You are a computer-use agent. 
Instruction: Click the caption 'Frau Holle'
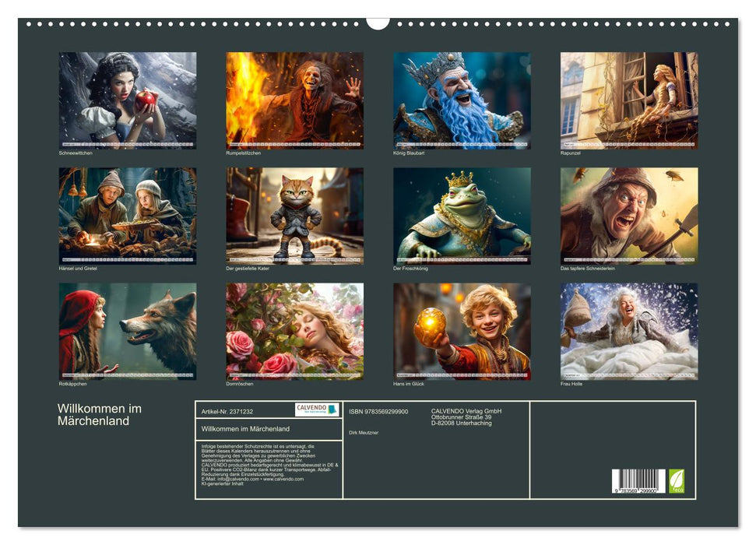click(x=571, y=384)
